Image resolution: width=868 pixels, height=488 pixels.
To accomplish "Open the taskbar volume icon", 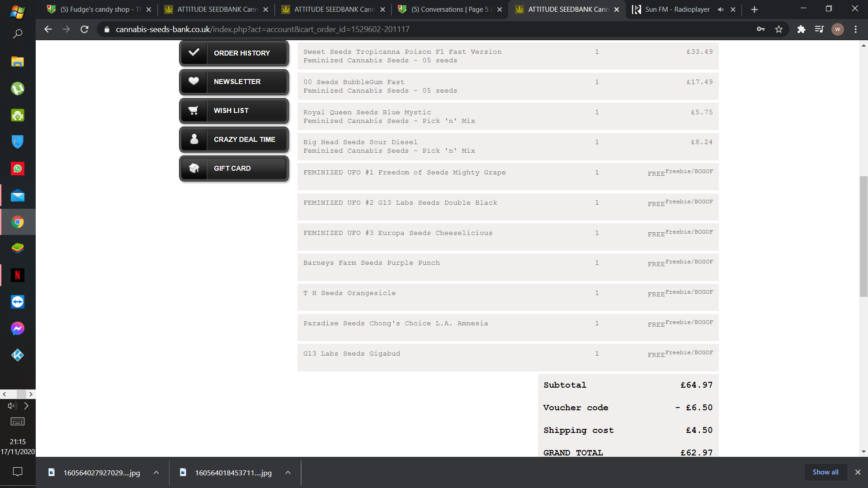I will pyautogui.click(x=12, y=406).
